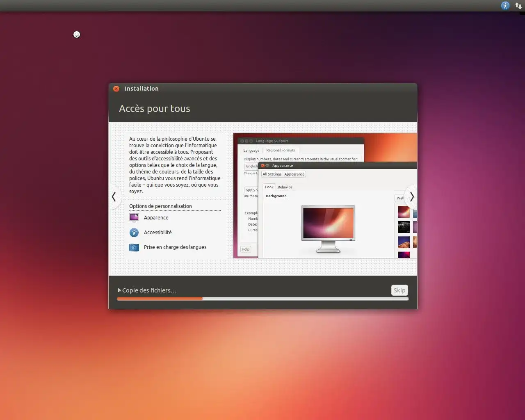Click the language support globe icon
Screen dimensions: 525x420
coord(134,247)
